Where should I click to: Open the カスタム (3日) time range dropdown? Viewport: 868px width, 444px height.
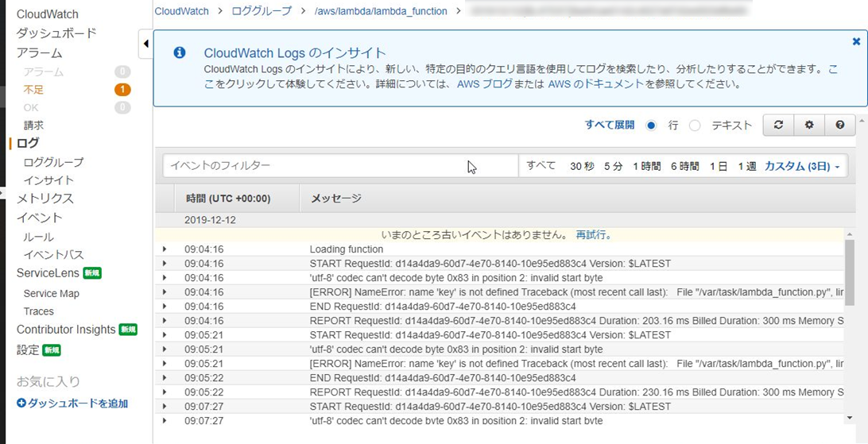(802, 167)
